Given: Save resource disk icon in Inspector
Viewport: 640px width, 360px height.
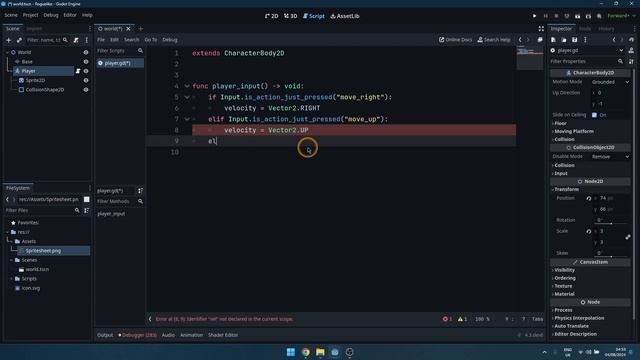Looking at the screenshot, I should (x=574, y=40).
